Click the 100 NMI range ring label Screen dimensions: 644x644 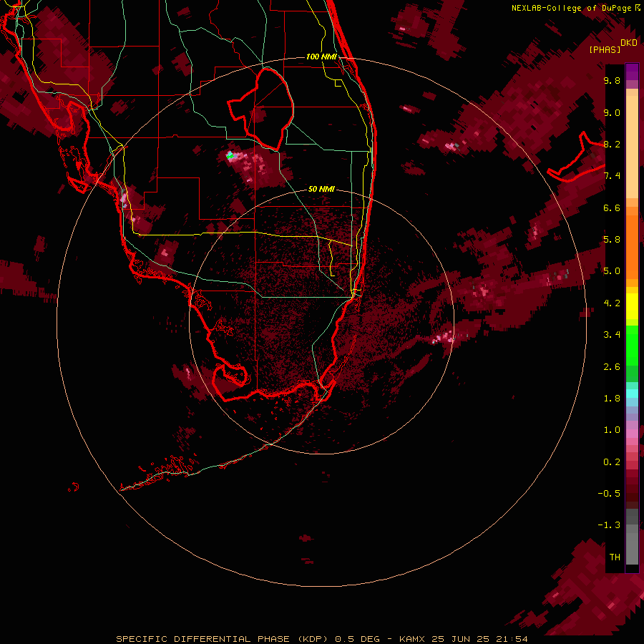pos(321,57)
